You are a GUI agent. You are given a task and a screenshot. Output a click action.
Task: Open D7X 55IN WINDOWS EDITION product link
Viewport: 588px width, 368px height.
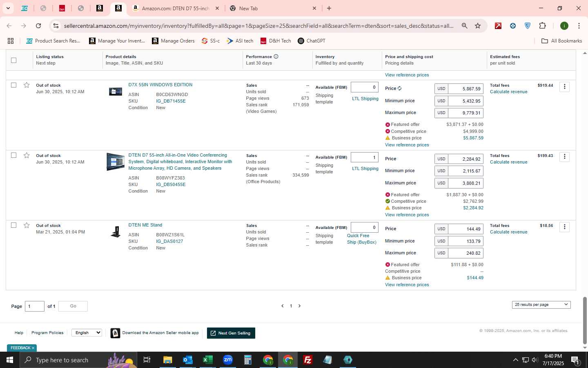(160, 85)
